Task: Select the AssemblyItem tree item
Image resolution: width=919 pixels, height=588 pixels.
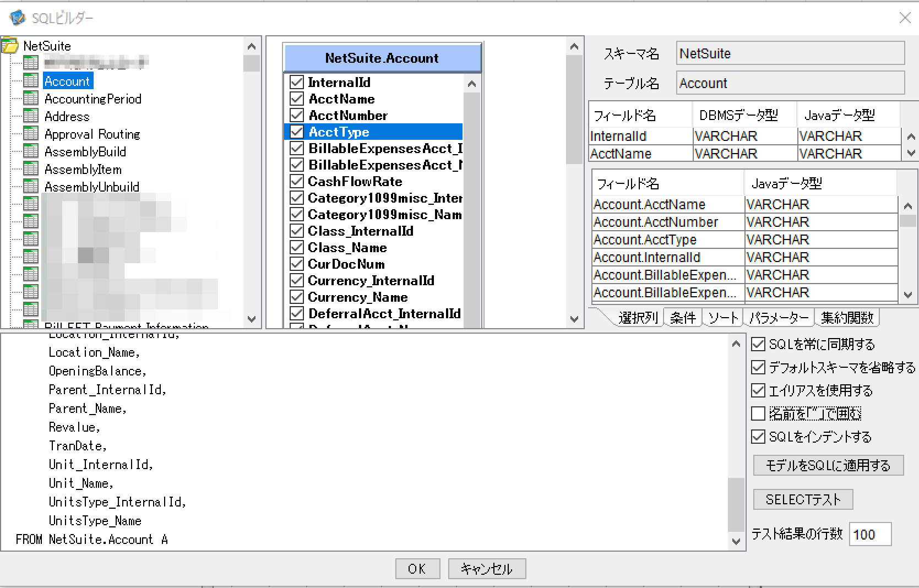Action: tap(83, 169)
